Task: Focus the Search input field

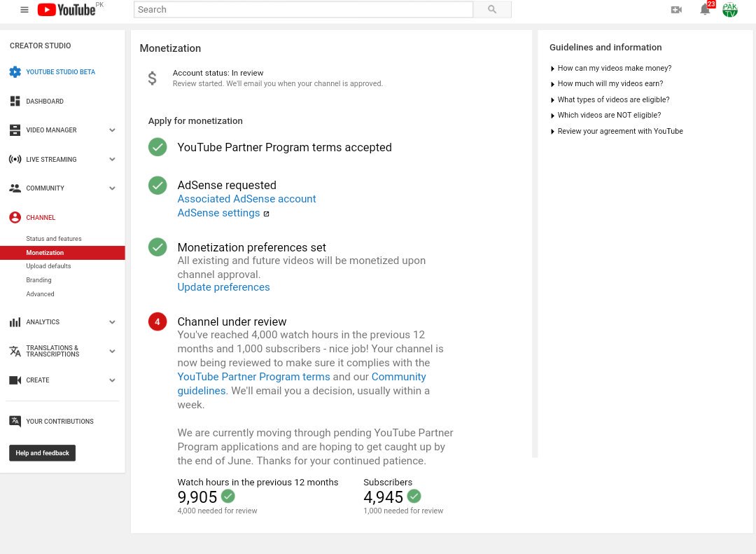Action: tap(303, 9)
